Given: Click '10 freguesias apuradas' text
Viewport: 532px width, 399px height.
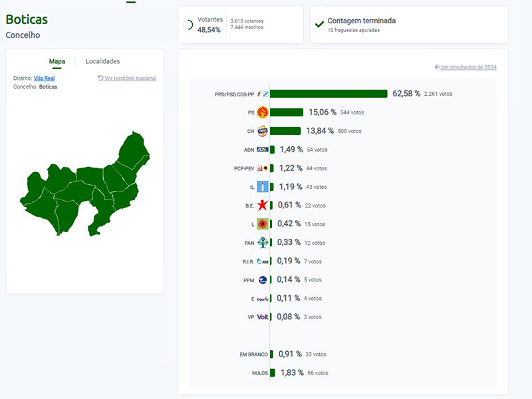Looking at the screenshot, I should 354,30.
